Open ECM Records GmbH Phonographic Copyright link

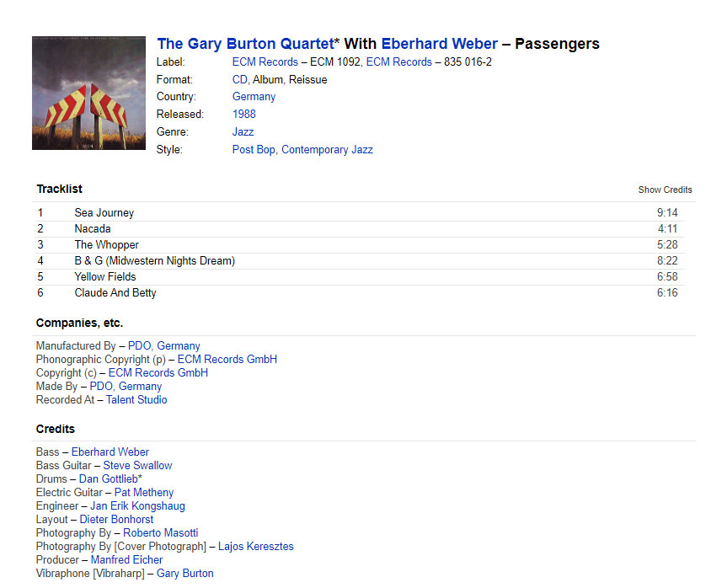[227, 360]
